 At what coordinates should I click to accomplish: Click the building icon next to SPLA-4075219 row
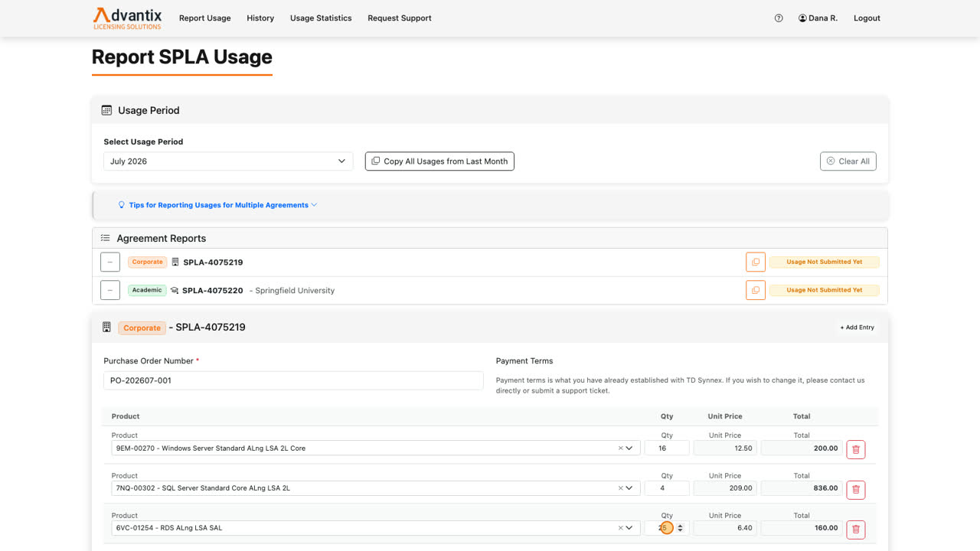(175, 262)
